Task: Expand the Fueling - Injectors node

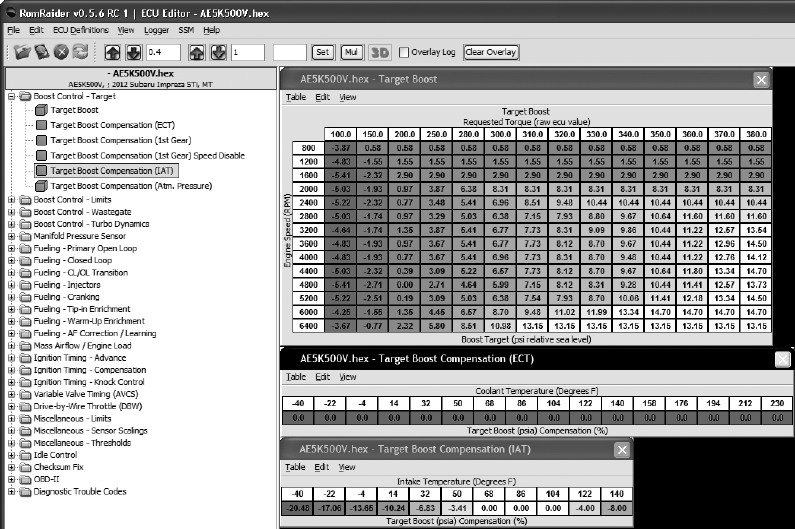Action: pyautogui.click(x=12, y=285)
